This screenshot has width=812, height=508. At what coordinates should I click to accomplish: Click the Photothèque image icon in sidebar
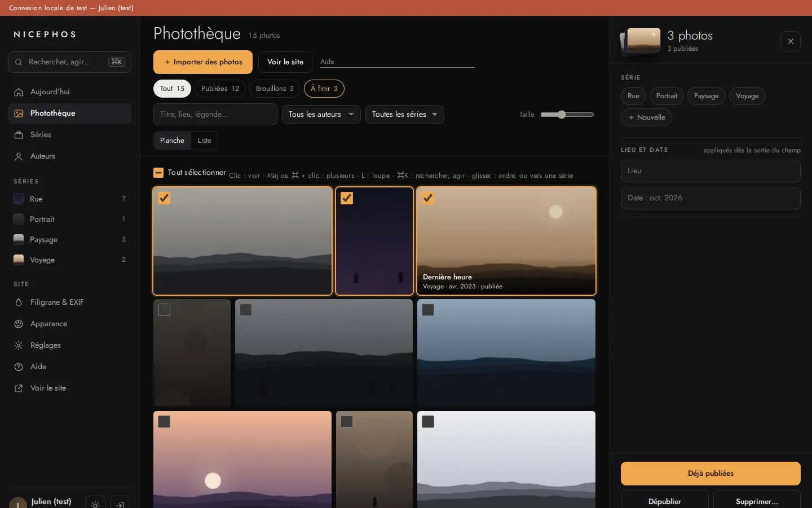tap(19, 113)
